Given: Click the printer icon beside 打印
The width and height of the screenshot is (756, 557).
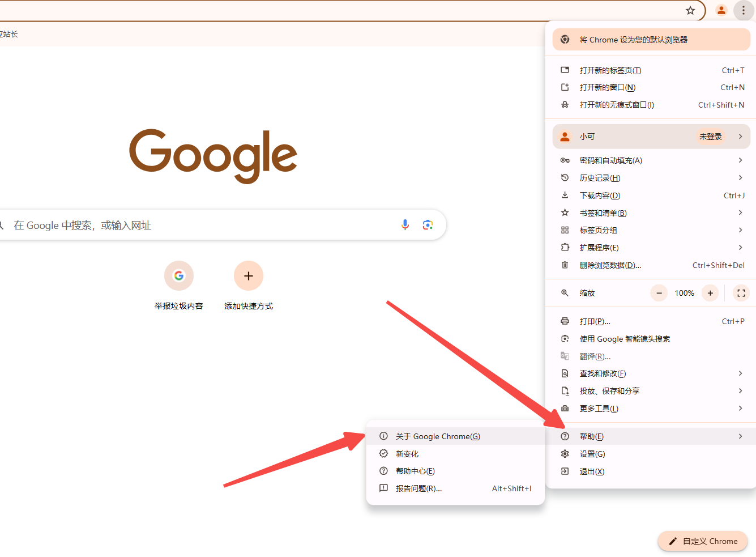Looking at the screenshot, I should 565,321.
